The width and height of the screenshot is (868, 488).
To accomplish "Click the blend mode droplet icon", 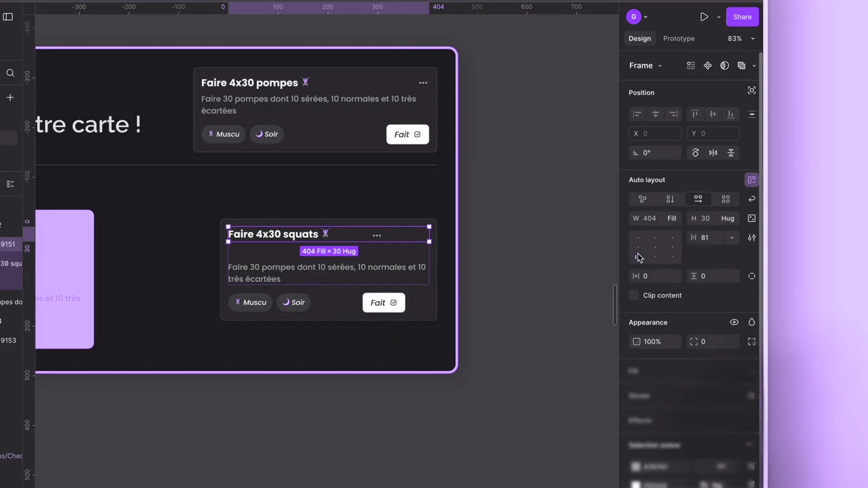I will (x=752, y=322).
